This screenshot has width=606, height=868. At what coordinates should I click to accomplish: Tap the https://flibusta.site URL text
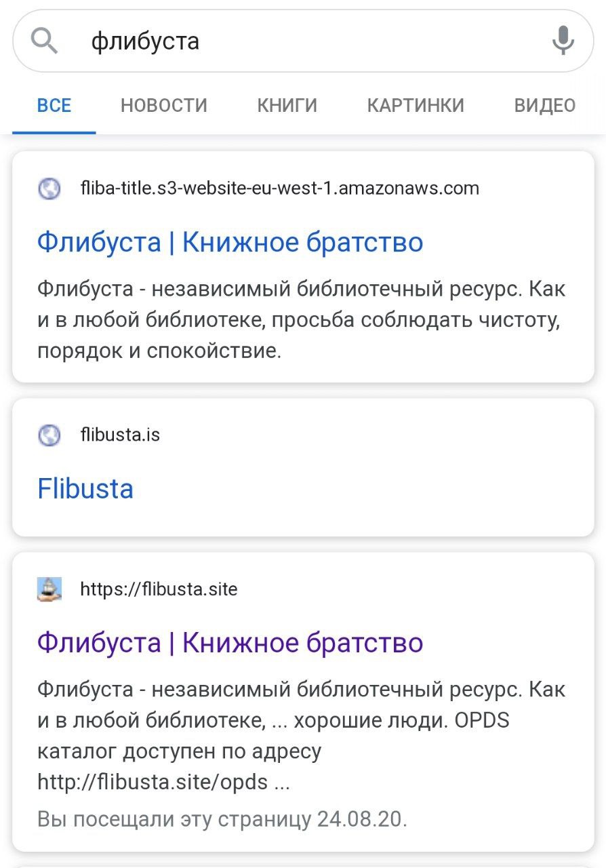click(x=159, y=589)
